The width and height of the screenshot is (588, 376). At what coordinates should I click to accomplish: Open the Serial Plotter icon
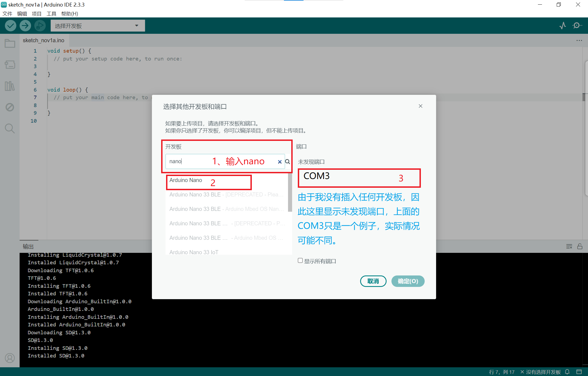[562, 26]
